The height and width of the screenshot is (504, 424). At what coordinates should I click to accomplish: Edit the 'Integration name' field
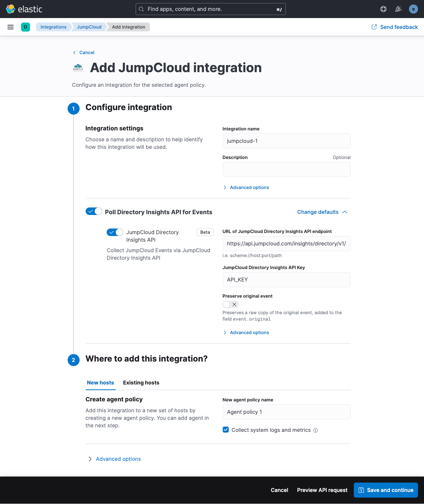(286, 141)
